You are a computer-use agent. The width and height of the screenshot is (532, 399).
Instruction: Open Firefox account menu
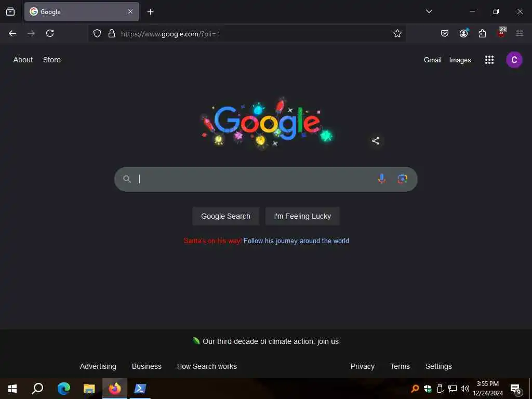point(464,33)
